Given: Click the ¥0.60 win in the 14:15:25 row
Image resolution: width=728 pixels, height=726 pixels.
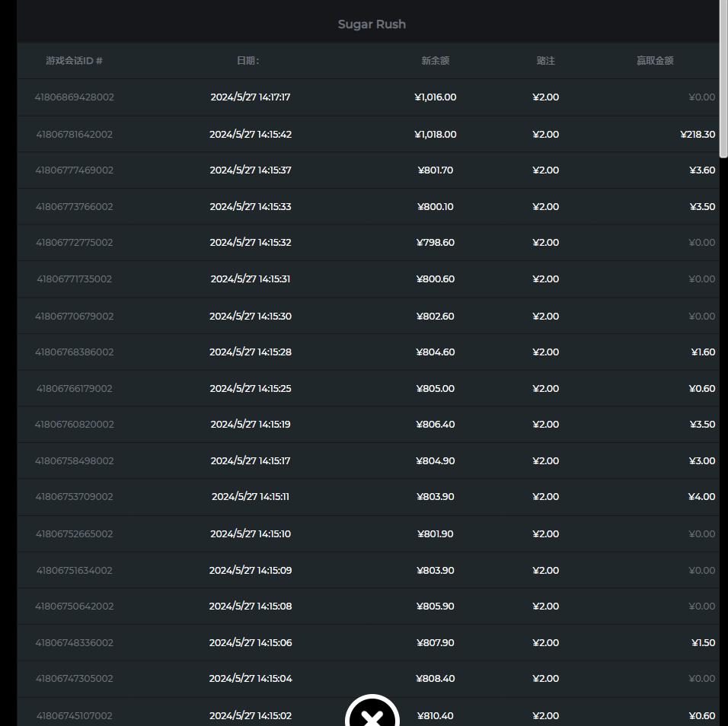Looking at the screenshot, I should (x=701, y=388).
